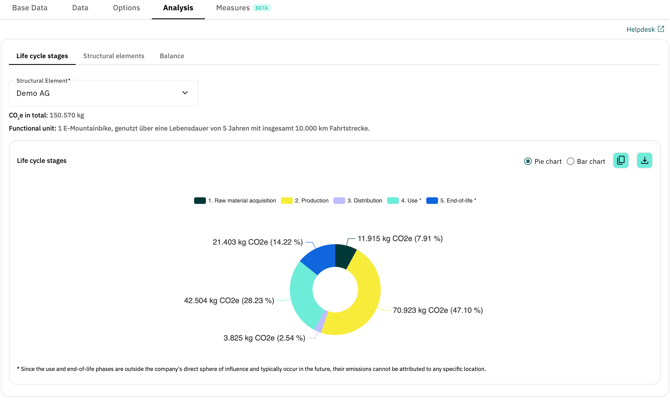Viewport: 670px width, 406px height.
Task: Open the Options tab
Action: point(126,8)
